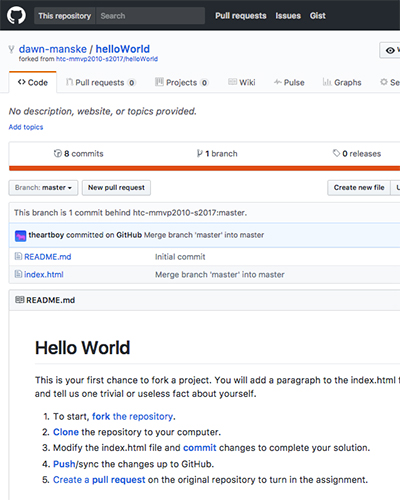Click the theartboy username link
Screen dimensions: 400x500
46,235
